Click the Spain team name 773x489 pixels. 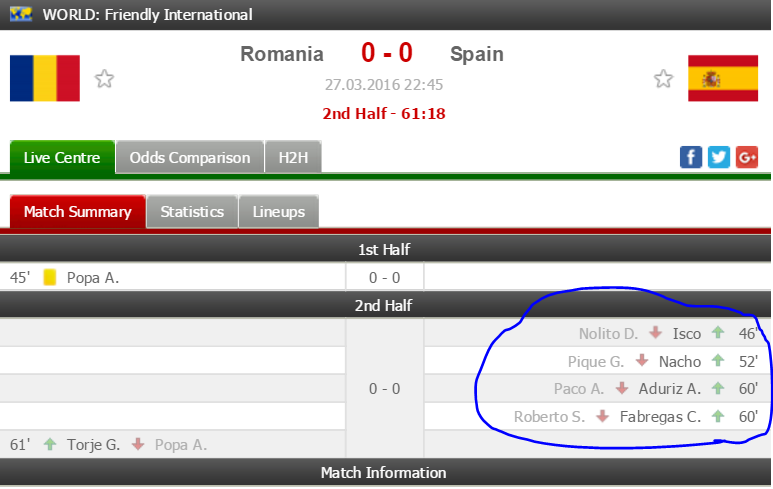tap(477, 54)
